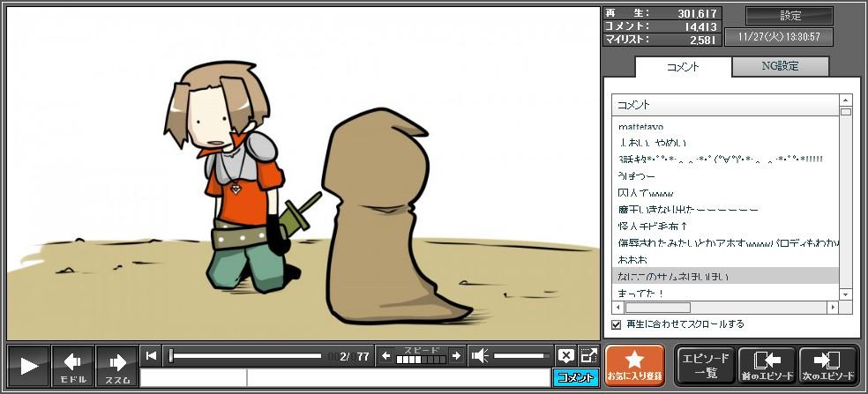This screenshot has width=868, height=394.
Task: Go to the previous episode
Action: pos(767,366)
